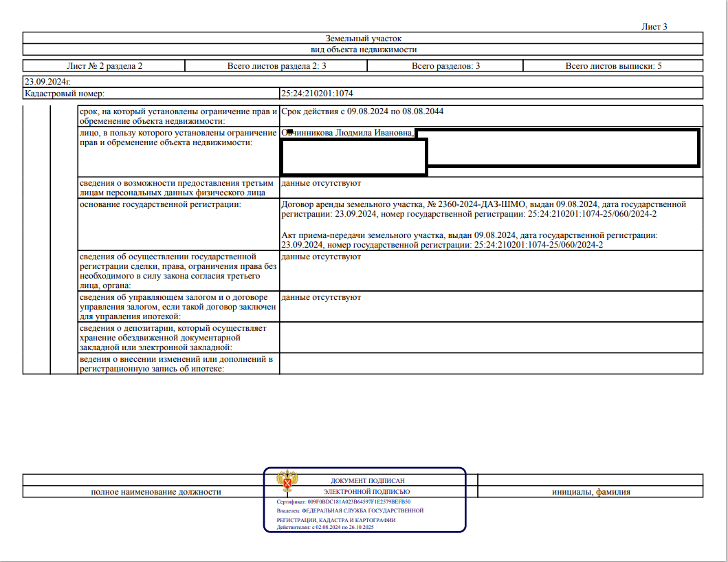Click 'полное наименование должности' footer cell
Screen dimensions: 728x562
point(156,492)
